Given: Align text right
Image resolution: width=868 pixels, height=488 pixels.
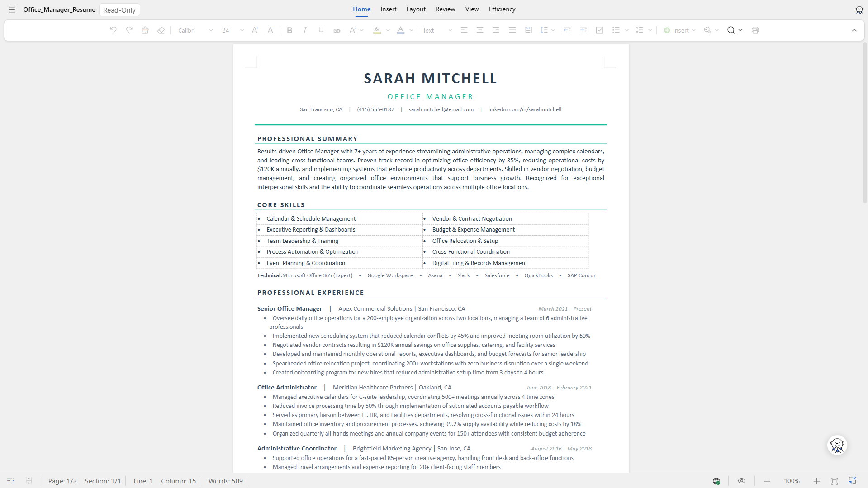Looking at the screenshot, I should (496, 30).
